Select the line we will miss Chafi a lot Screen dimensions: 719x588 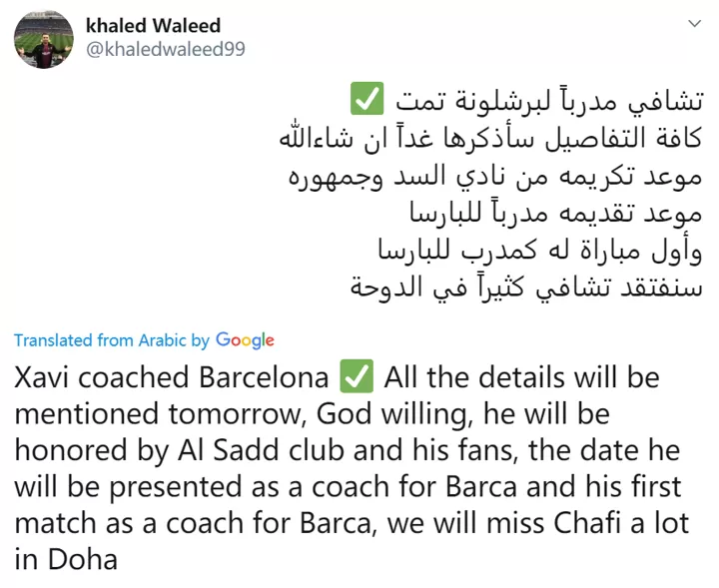(x=538, y=523)
